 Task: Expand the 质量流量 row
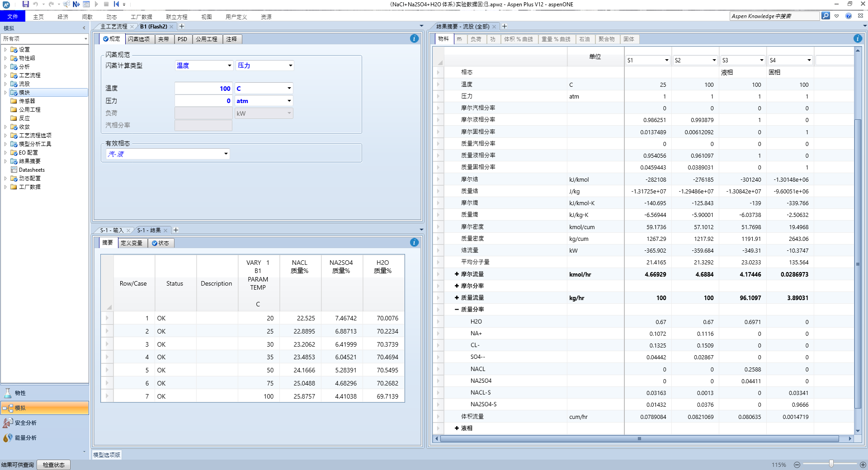(x=457, y=298)
